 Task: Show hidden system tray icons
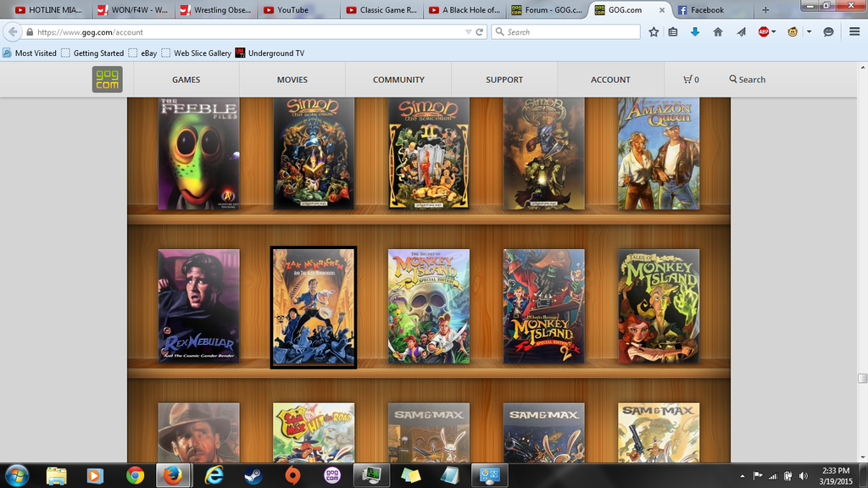(x=742, y=476)
